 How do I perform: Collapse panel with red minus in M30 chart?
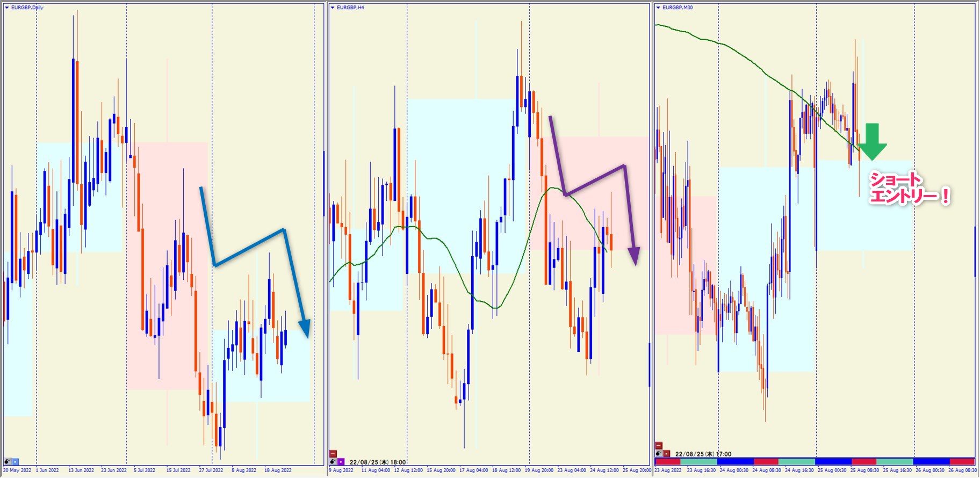tap(659, 445)
